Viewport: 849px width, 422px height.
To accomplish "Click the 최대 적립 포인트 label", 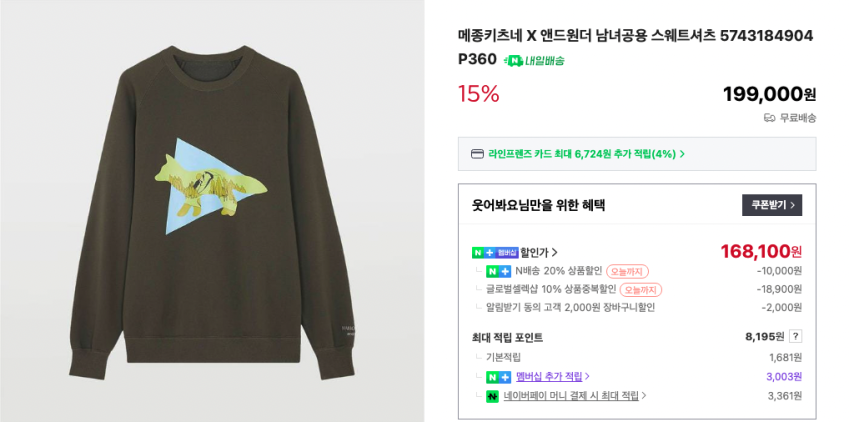I will click(507, 337).
